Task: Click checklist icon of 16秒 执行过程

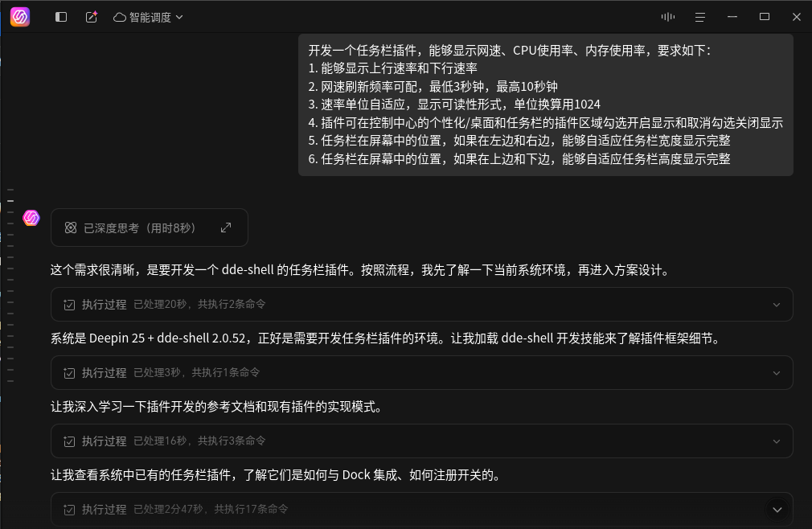Action: [x=69, y=441]
